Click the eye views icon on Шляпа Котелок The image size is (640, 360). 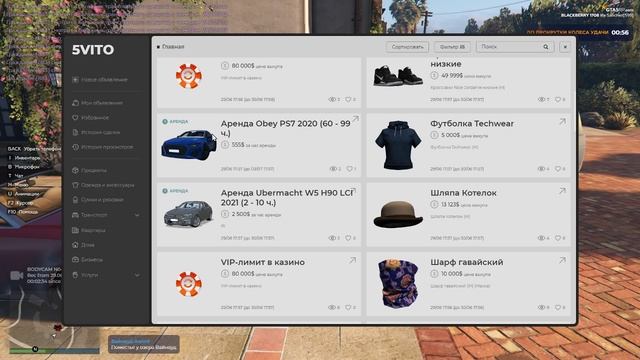(x=541, y=238)
